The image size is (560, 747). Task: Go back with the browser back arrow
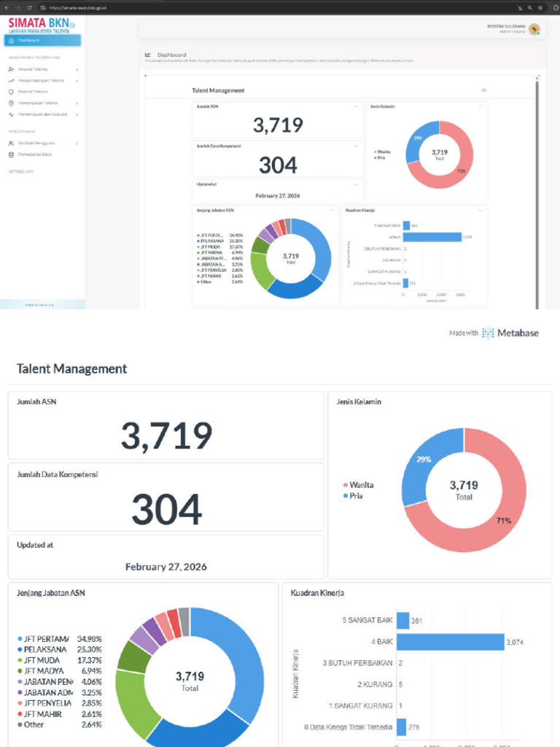click(7, 7)
